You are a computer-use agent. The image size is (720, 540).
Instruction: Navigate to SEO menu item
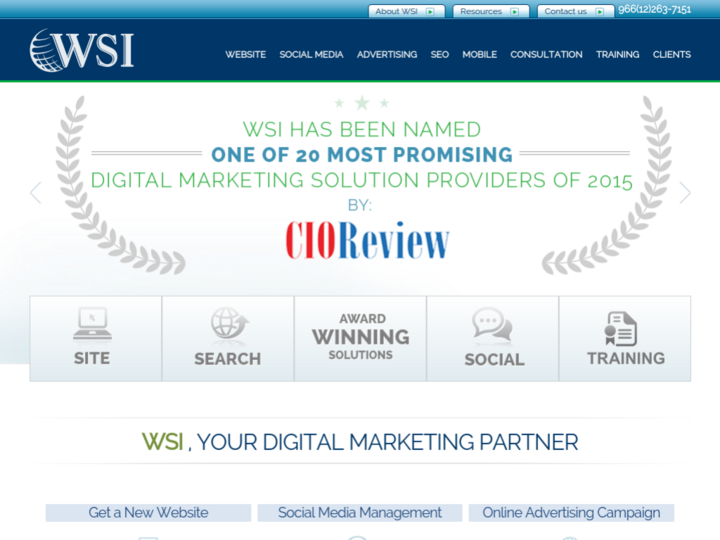point(440,54)
